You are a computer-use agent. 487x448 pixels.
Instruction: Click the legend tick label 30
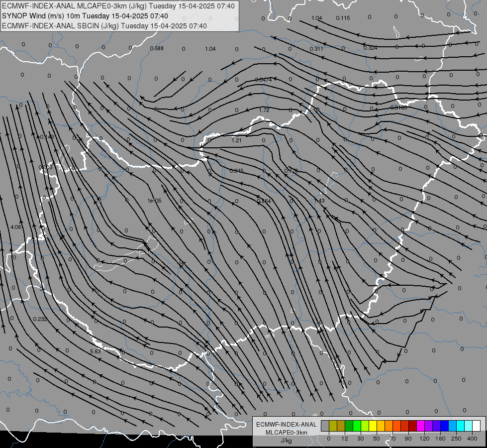[361, 439]
